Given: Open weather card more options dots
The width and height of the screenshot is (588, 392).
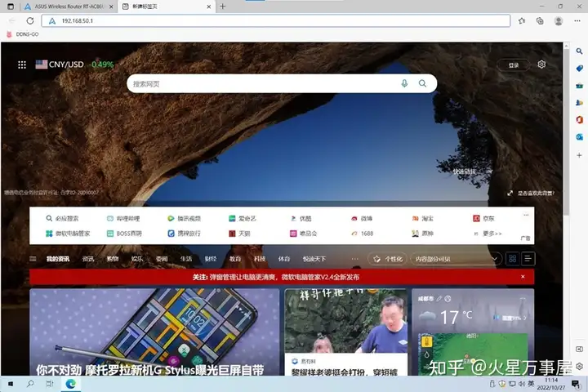Looking at the screenshot, I should pos(523,299).
